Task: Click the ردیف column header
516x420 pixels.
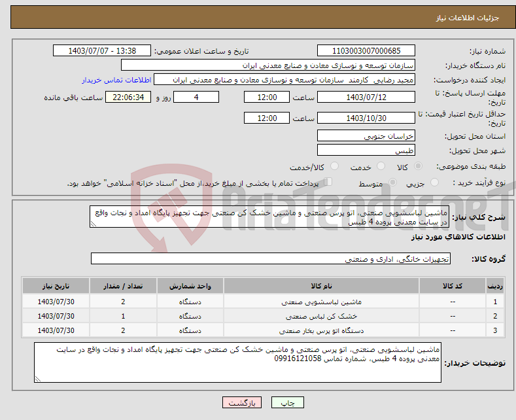Action: [x=495, y=286]
